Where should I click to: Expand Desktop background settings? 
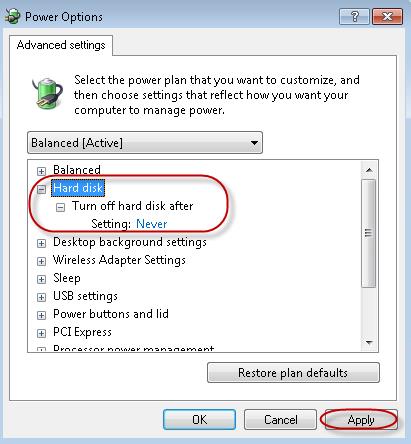click(x=41, y=243)
